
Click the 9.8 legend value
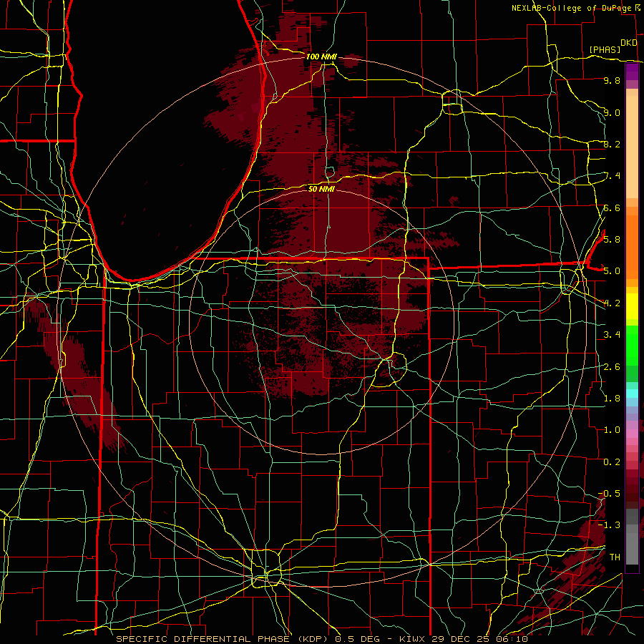[x=612, y=80]
